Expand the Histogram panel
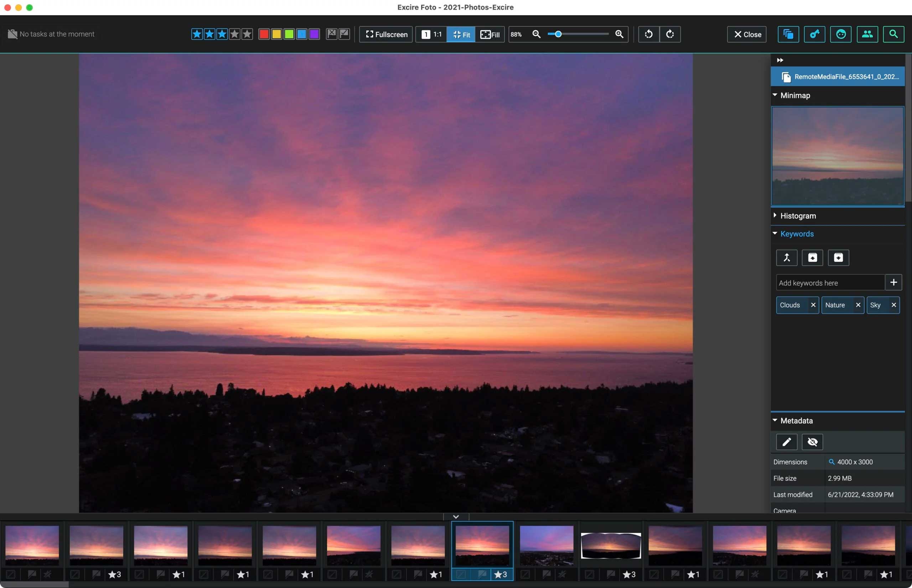 (x=797, y=216)
